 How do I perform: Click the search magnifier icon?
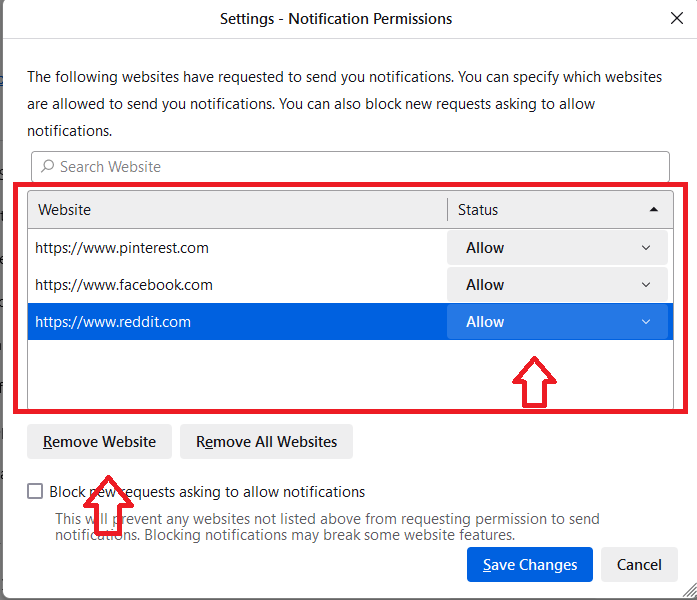tap(48, 166)
